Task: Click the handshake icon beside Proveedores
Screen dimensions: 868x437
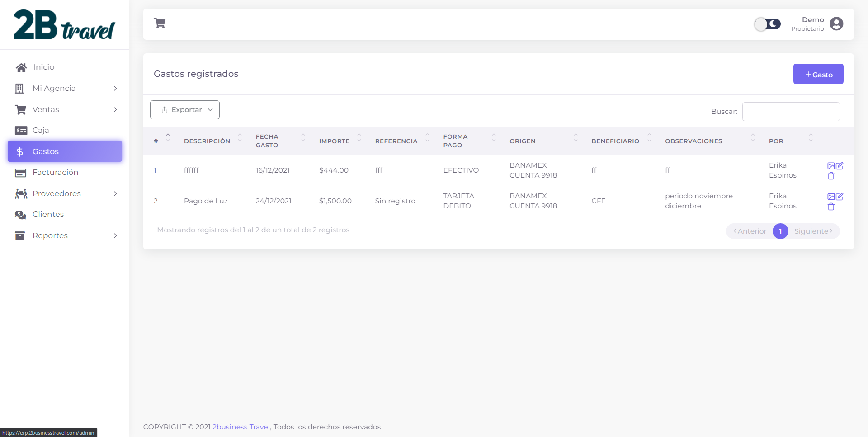Action: 21,193
